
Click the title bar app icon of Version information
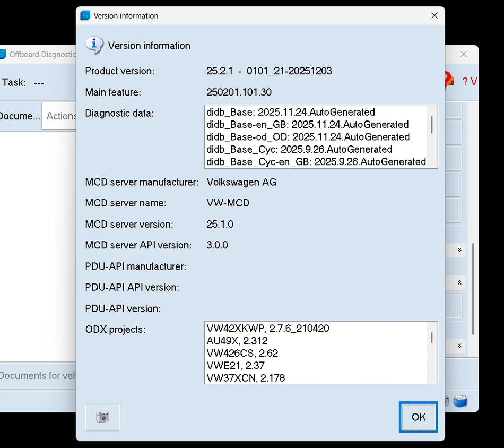click(85, 15)
